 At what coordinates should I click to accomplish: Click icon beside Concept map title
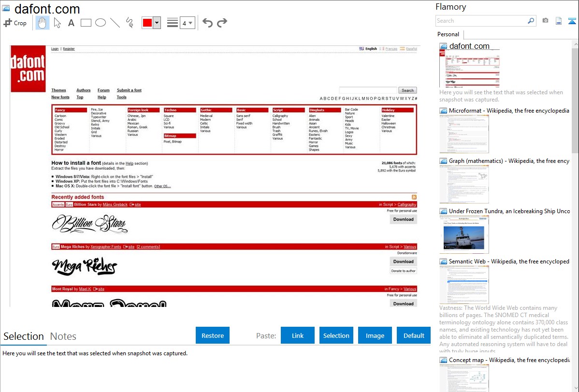click(443, 360)
